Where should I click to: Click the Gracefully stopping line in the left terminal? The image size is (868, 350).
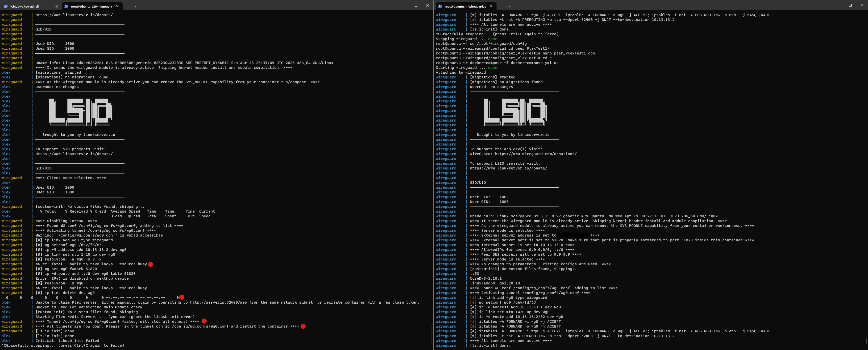pos(62,346)
